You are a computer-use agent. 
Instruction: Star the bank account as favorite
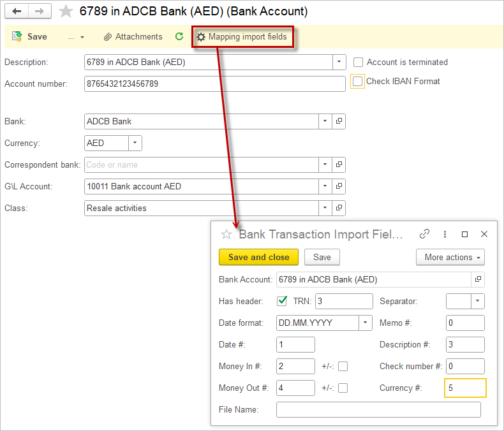[x=66, y=11]
